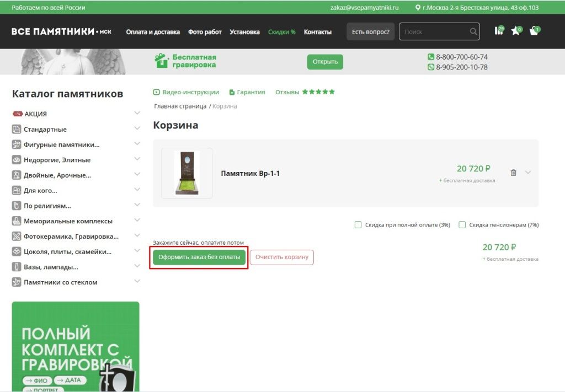
Task: Expand details arrow on the cart item row
Action: pos(528,173)
